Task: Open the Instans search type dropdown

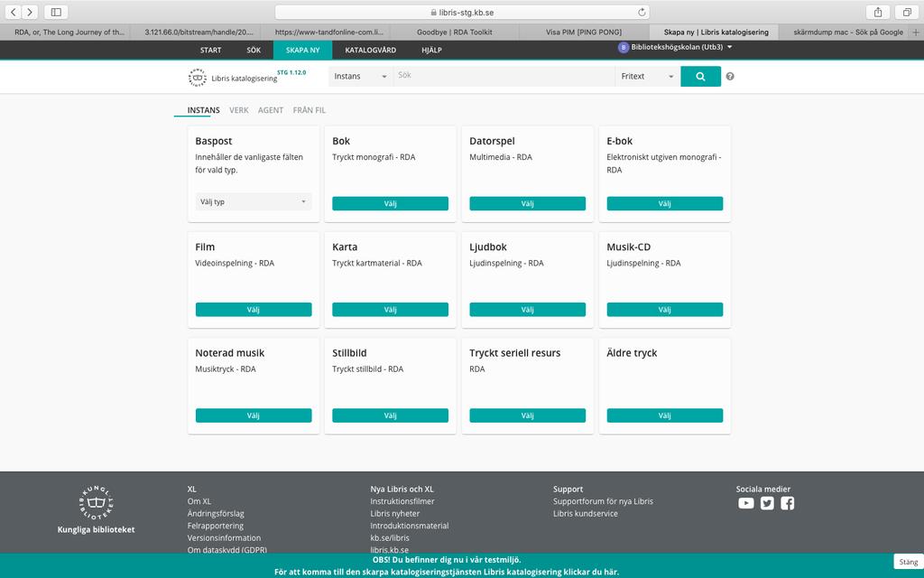Action: tap(360, 76)
